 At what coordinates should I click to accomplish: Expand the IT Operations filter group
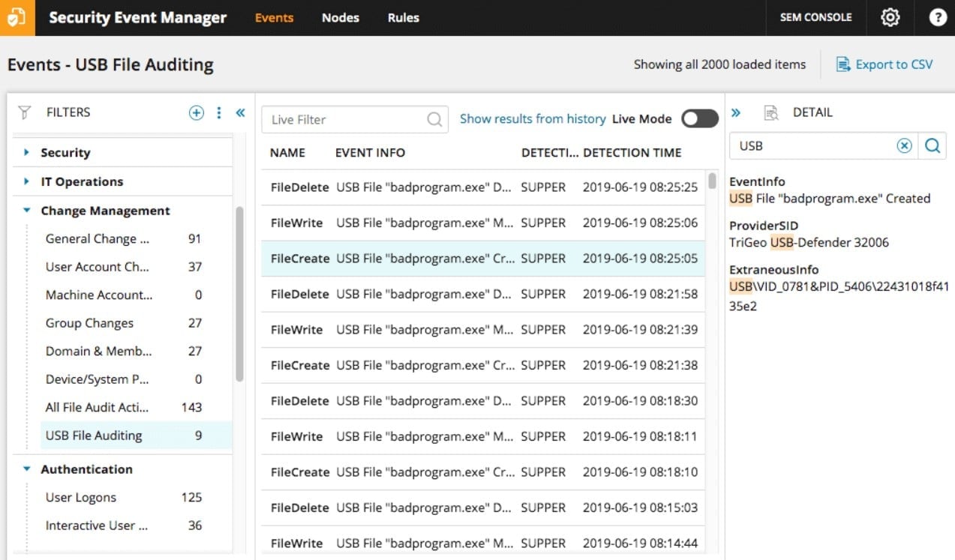pos(26,181)
